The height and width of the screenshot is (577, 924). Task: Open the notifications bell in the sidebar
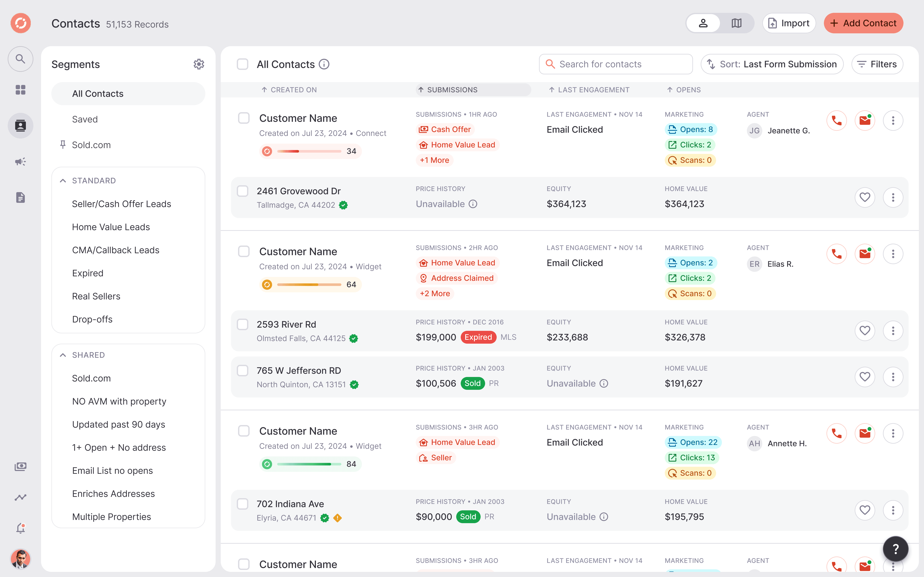click(21, 528)
